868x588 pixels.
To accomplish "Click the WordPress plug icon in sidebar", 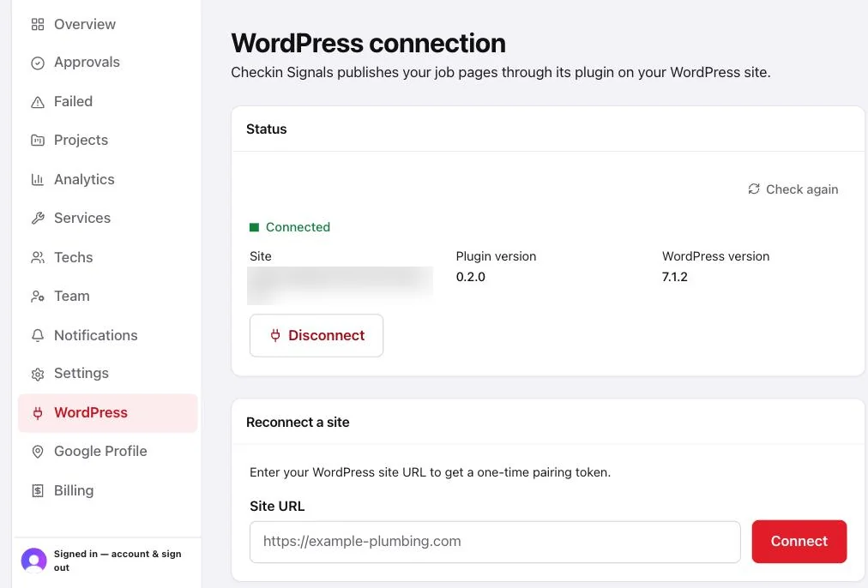I will point(38,413).
